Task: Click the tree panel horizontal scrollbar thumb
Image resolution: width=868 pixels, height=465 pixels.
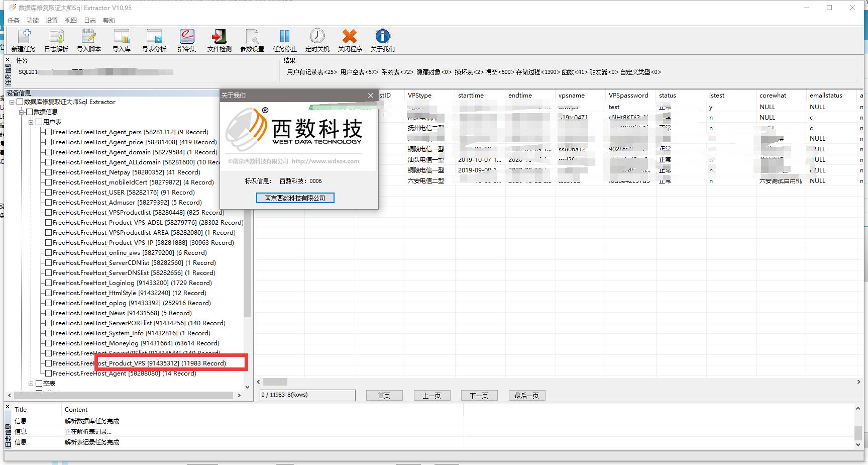Action: pyautogui.click(x=124, y=396)
